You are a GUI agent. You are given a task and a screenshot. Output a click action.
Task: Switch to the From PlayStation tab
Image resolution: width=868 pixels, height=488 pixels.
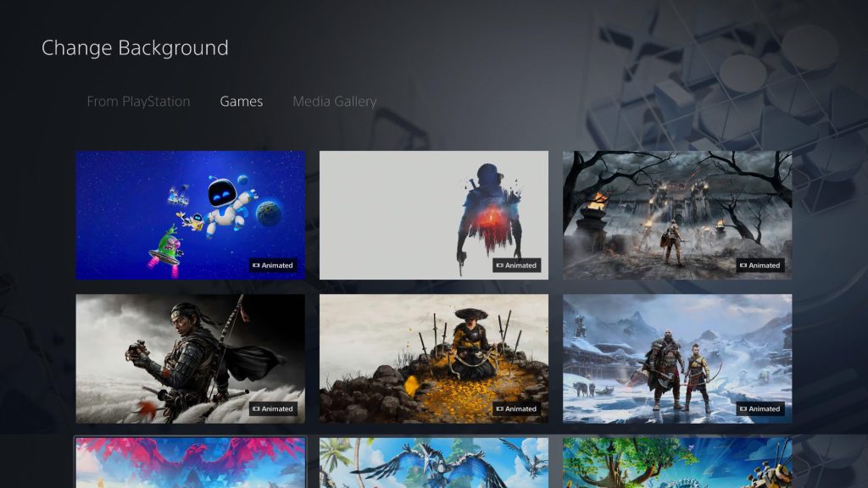(x=138, y=102)
